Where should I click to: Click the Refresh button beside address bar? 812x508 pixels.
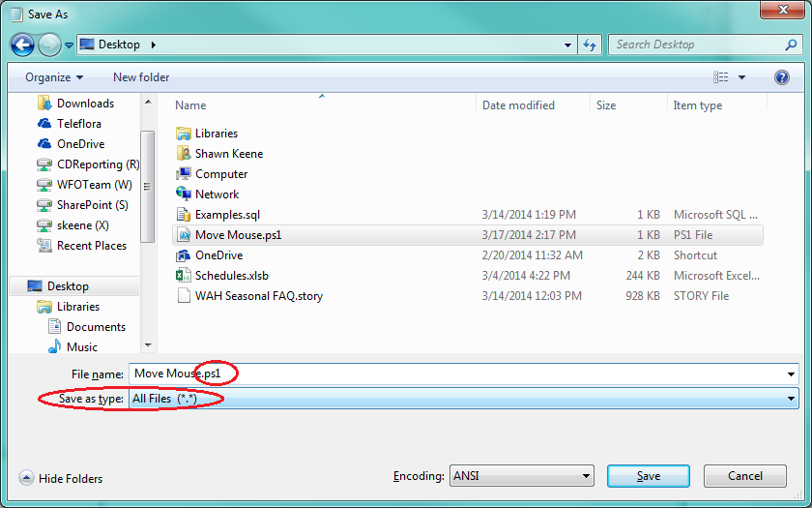coord(590,45)
